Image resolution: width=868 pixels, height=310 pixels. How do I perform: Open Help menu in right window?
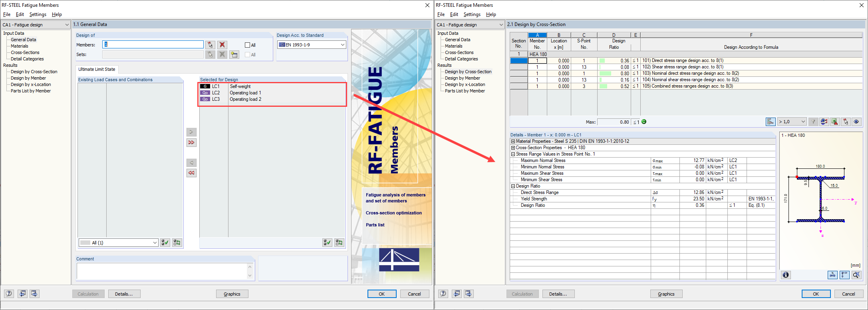[491, 14]
